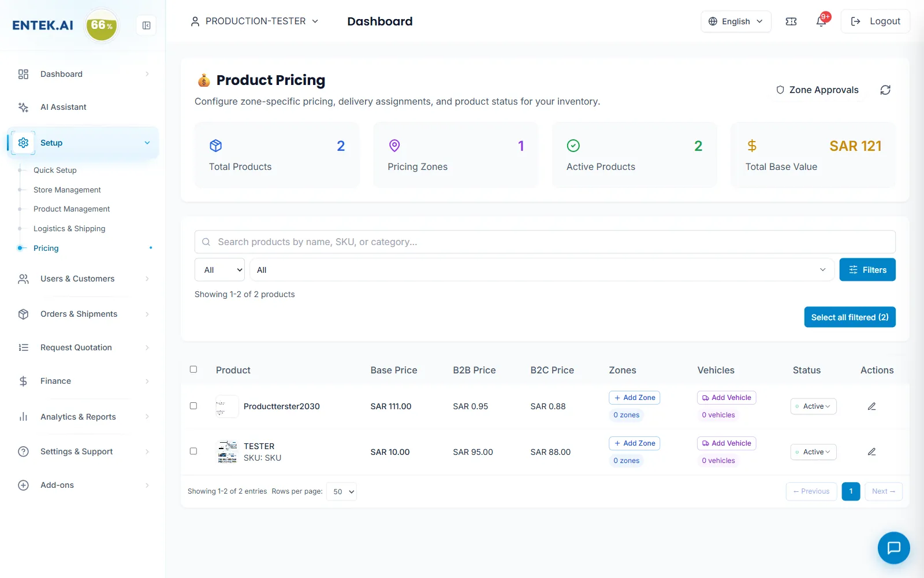The height and width of the screenshot is (578, 924).
Task: Click the Settings & Support help icon
Action: (x=23, y=451)
